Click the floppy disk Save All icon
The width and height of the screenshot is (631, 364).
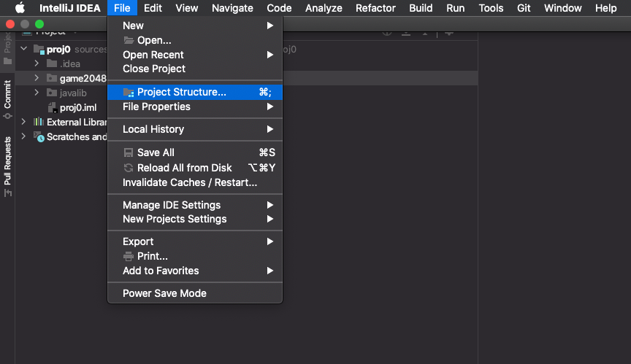coord(129,153)
